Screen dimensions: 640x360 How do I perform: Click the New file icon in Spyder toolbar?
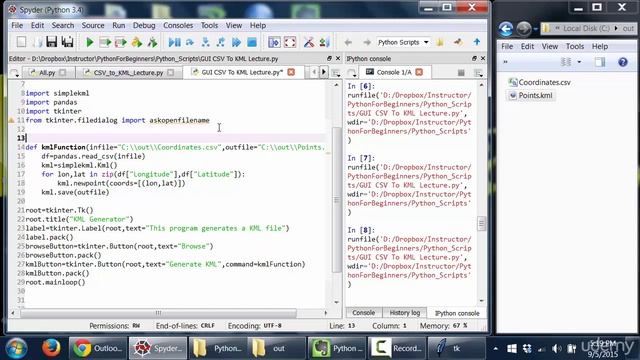pos(21,42)
